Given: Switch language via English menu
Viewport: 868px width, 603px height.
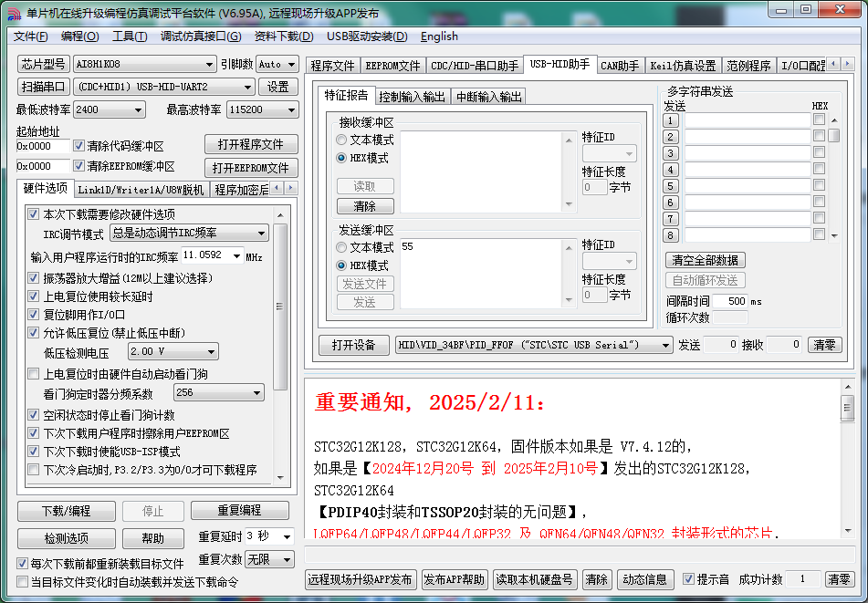Looking at the screenshot, I should click(x=439, y=36).
